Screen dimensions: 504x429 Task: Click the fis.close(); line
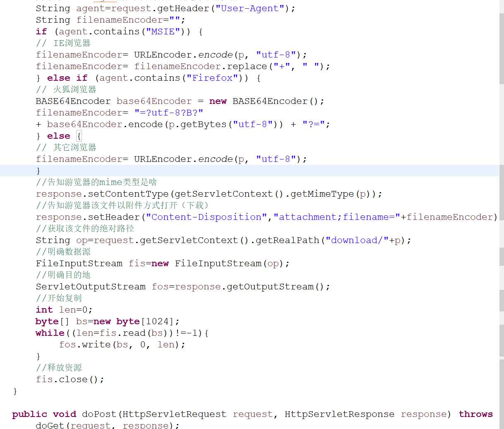pos(70,379)
